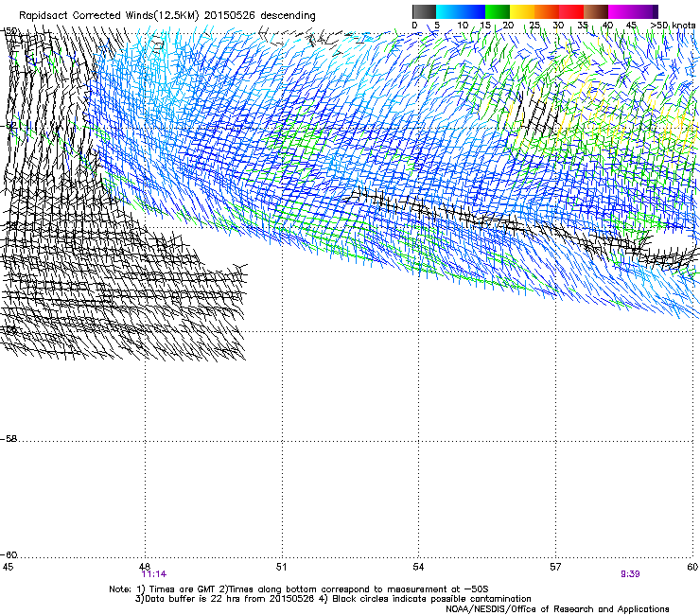Click longitude label '60' on bottom axis
This screenshot has height=615, width=700.
pyautogui.click(x=692, y=567)
